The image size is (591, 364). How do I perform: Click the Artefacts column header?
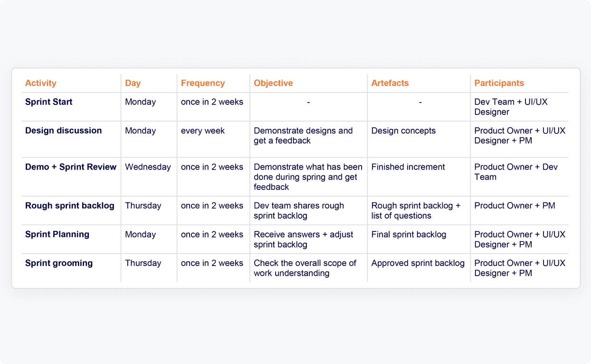point(390,83)
